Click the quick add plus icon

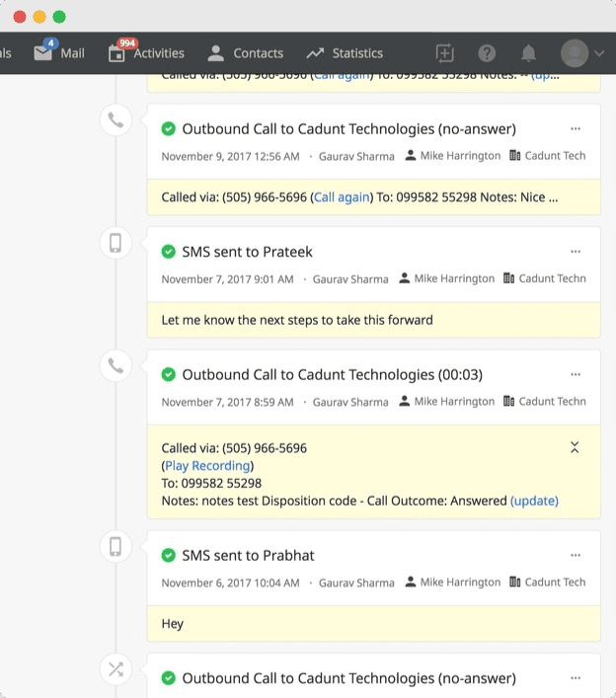coord(444,53)
